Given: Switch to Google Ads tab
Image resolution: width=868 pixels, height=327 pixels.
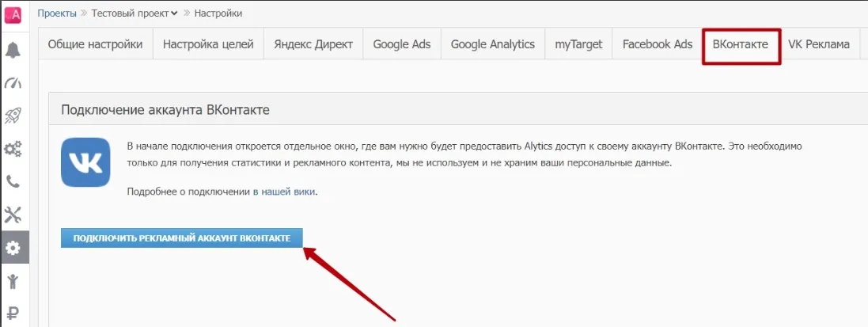Looking at the screenshot, I should (x=402, y=44).
